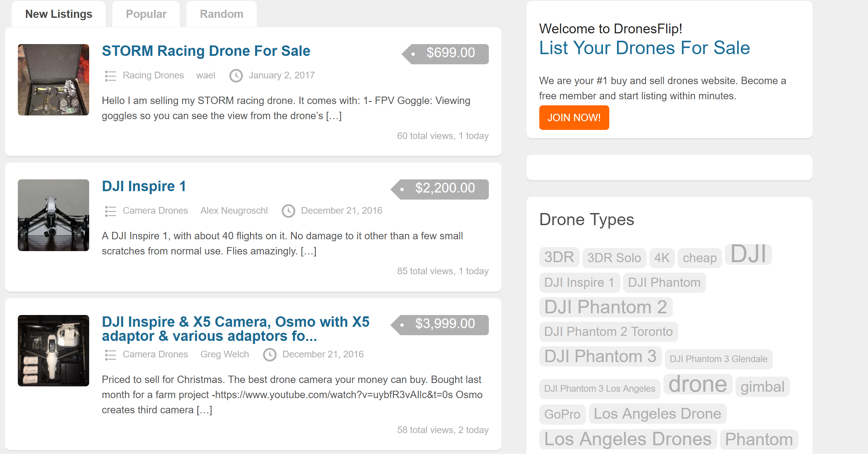The width and height of the screenshot is (868, 454).
Task: Click the $2,200.00 price tag
Action: pyautogui.click(x=440, y=189)
